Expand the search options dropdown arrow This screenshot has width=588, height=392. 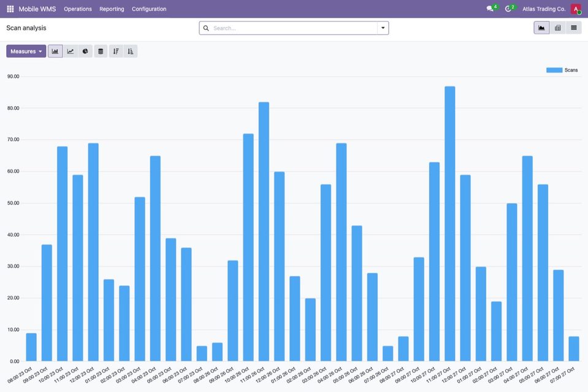383,28
